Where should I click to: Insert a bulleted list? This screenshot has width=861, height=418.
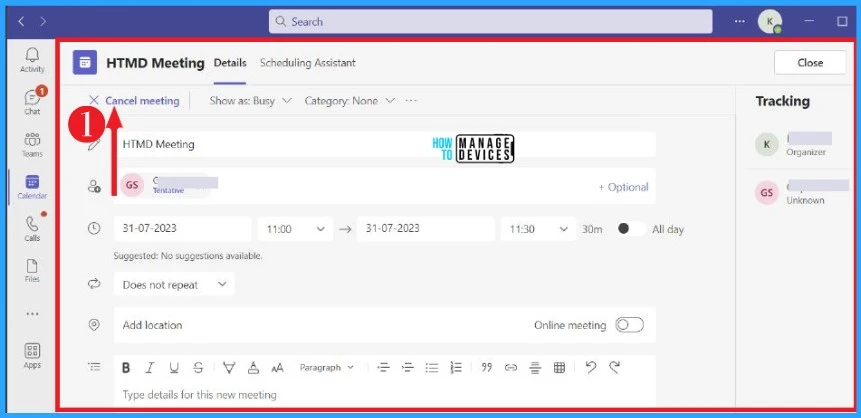coord(432,368)
